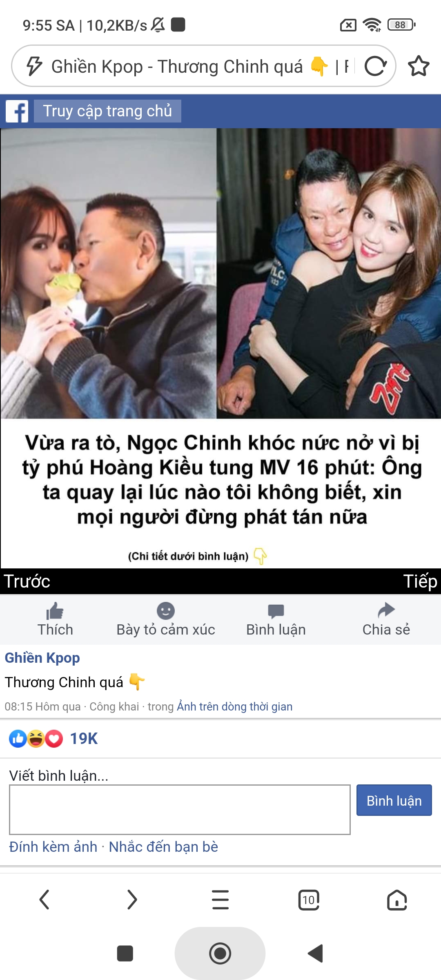Screen dimensions: 441x980
Task: Go to browser home page icon
Action: point(397,900)
